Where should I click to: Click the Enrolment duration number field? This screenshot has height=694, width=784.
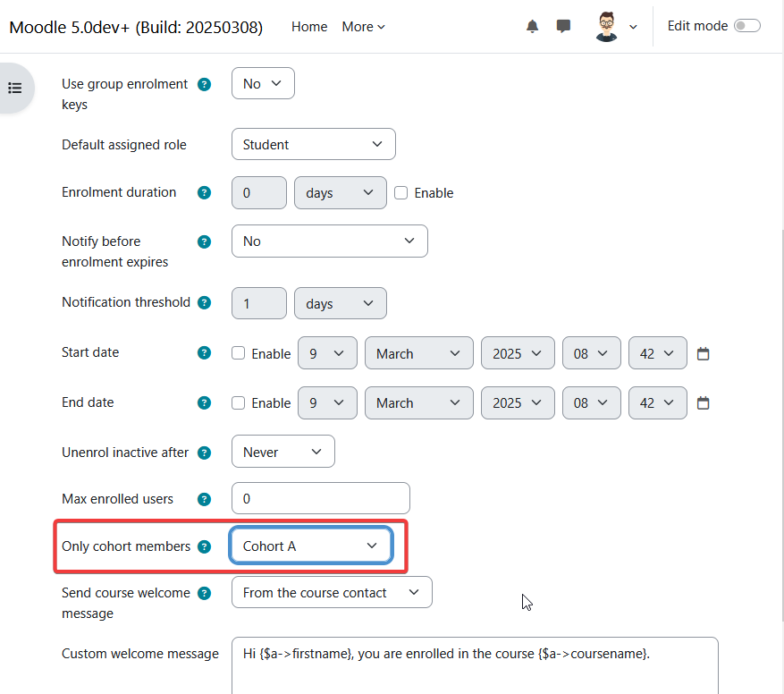(259, 192)
